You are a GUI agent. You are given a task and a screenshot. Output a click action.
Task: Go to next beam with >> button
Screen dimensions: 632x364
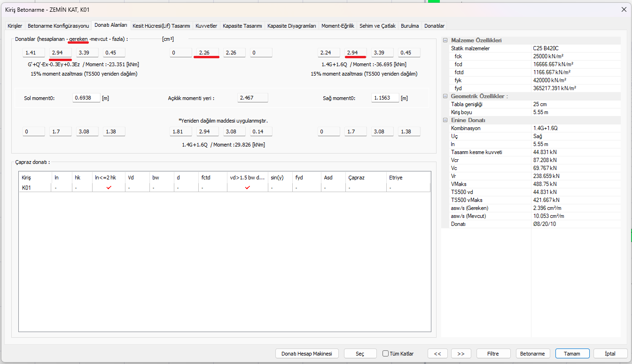point(461,354)
